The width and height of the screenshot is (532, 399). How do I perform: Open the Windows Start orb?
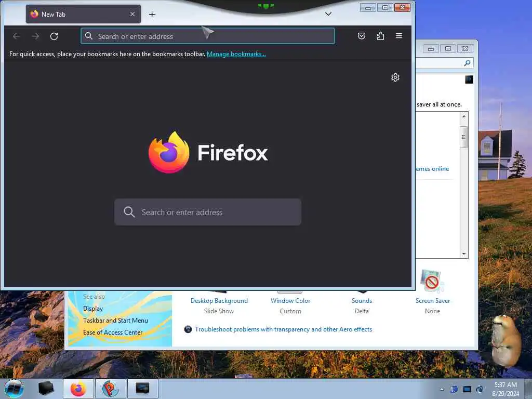point(14,389)
